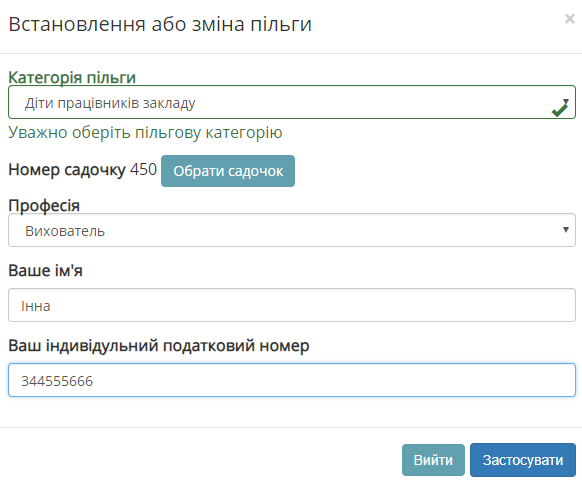Image resolution: width=582 pixels, height=485 pixels.
Task: Click the Вийти button
Action: click(x=433, y=460)
